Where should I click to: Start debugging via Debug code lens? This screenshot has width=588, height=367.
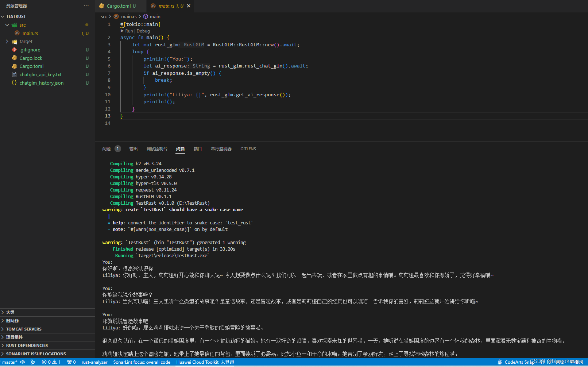click(143, 31)
